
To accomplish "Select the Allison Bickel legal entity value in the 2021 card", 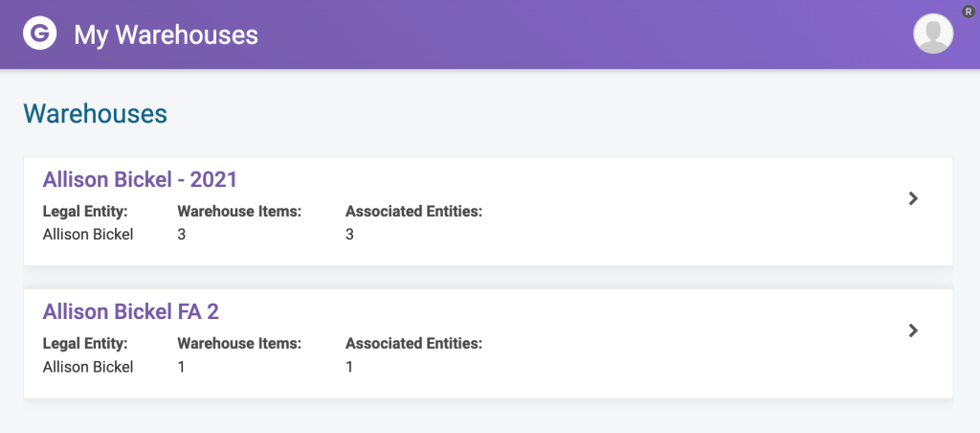I will click(x=88, y=235).
